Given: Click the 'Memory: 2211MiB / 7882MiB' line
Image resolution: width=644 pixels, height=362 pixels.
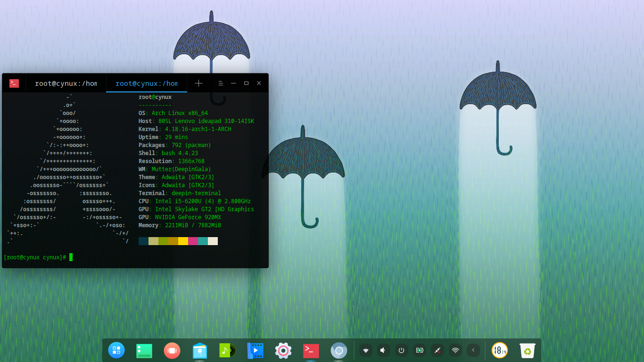Looking at the screenshot, I should coord(180,225).
